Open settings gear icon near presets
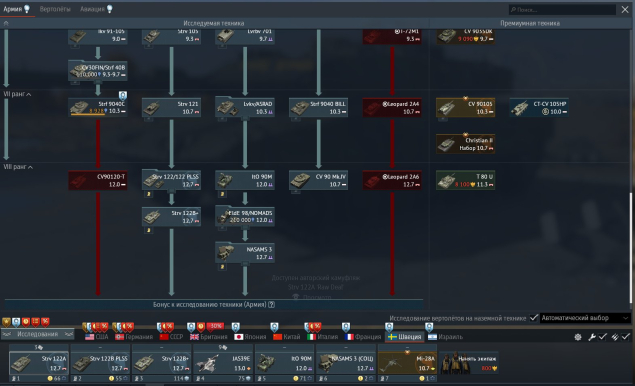Screen dimensions: 635x386 pos(578,337)
